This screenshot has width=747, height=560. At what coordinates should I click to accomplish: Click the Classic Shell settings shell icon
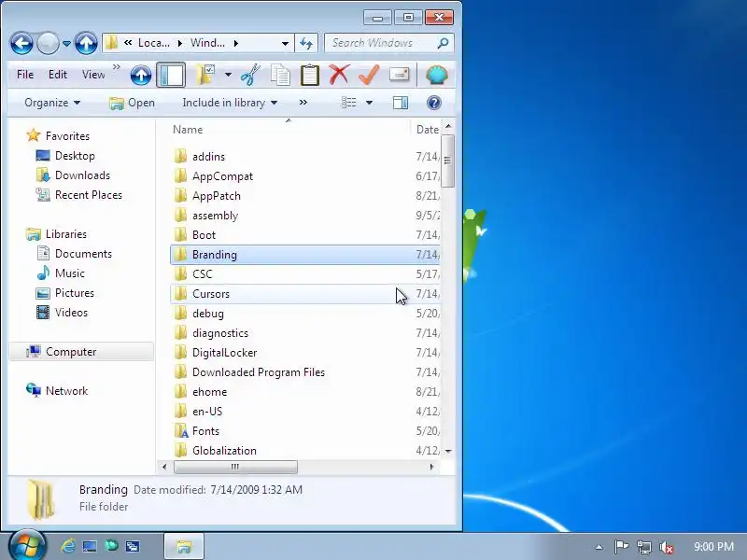[x=437, y=76]
